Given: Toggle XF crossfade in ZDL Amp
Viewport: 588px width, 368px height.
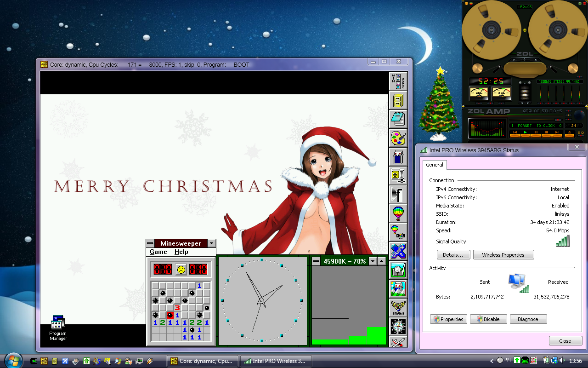Looking at the screenshot, I should [567, 126].
